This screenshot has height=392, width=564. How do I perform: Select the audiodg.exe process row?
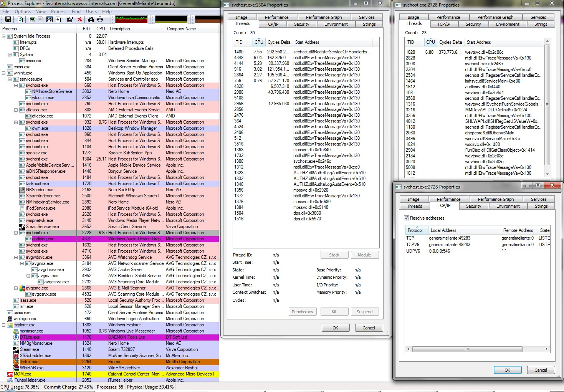109,239
